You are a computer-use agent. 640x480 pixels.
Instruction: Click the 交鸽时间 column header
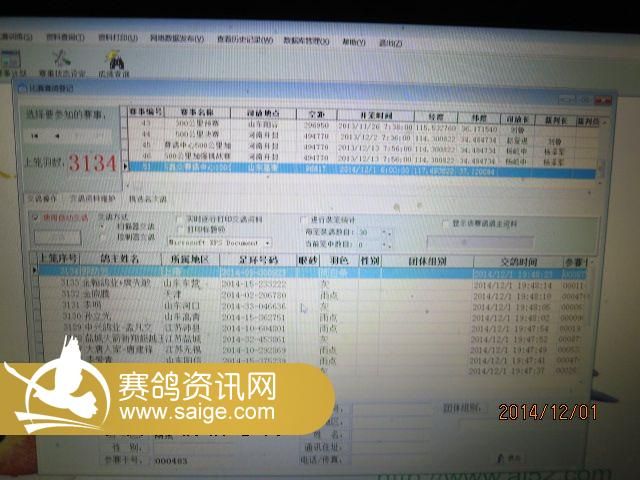tap(512, 258)
